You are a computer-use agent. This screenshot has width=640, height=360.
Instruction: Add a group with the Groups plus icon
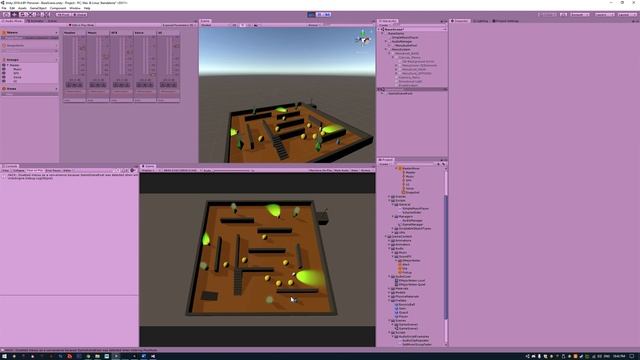click(x=56, y=60)
